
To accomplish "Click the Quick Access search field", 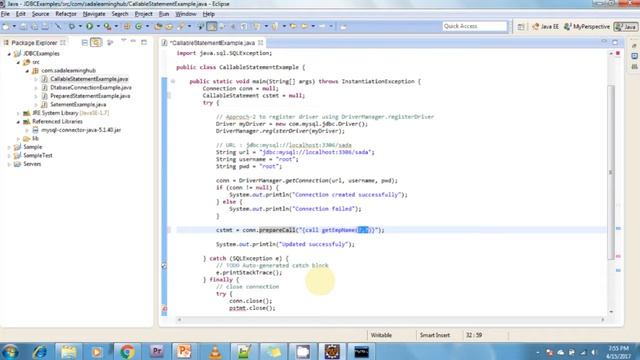I will pos(474,26).
